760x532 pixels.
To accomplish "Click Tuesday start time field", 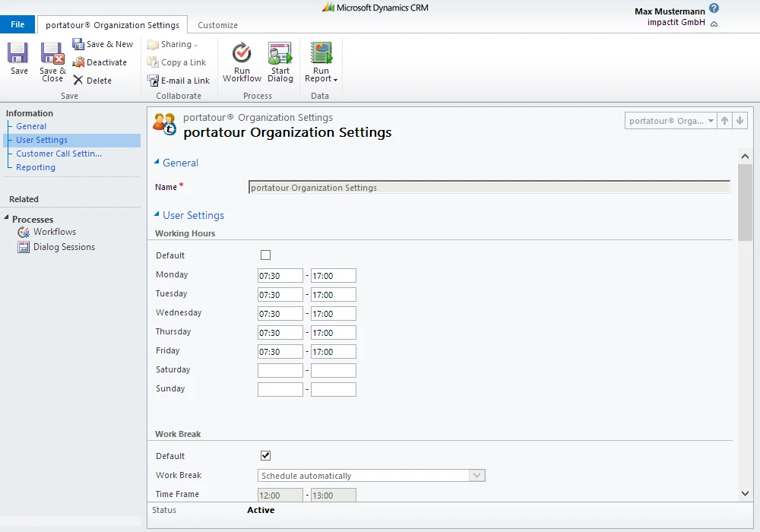I will click(280, 295).
